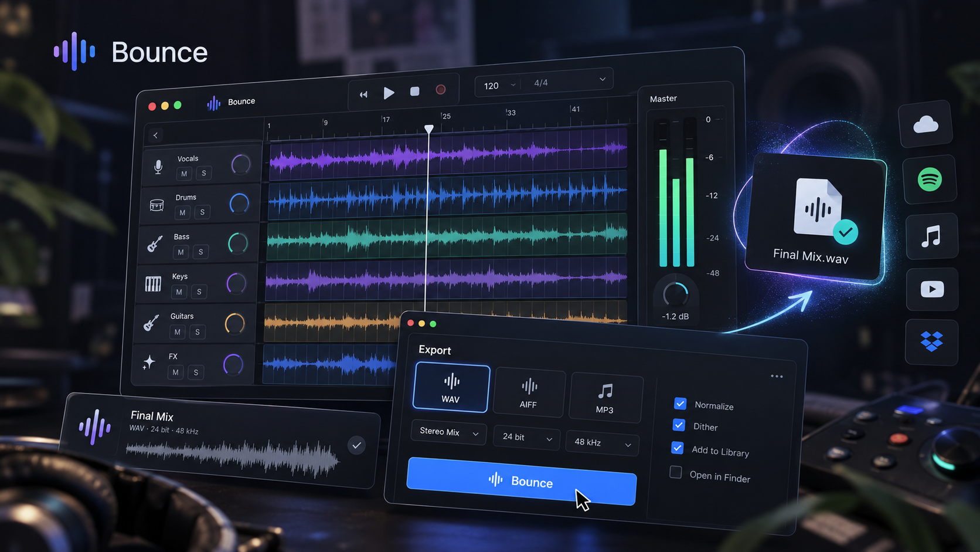The image size is (980, 552).
Task: Click the rewind transport button
Action: pyautogui.click(x=363, y=94)
